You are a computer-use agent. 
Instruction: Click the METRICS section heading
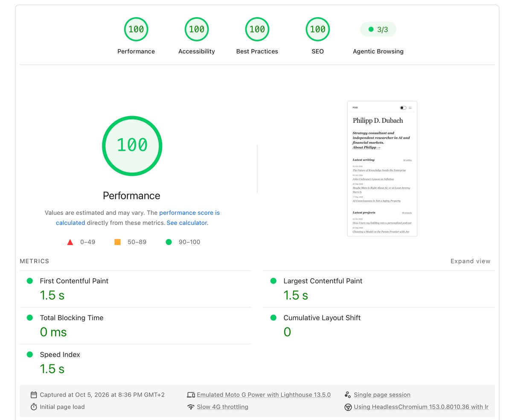35,261
